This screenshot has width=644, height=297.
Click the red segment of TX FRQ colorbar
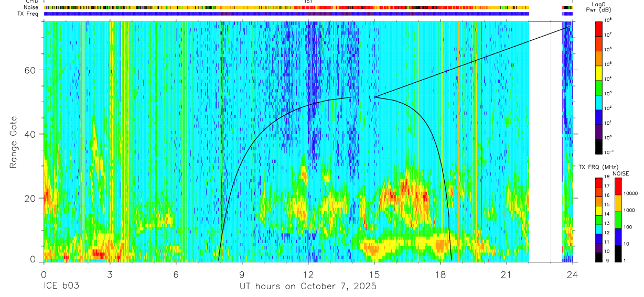click(x=599, y=182)
